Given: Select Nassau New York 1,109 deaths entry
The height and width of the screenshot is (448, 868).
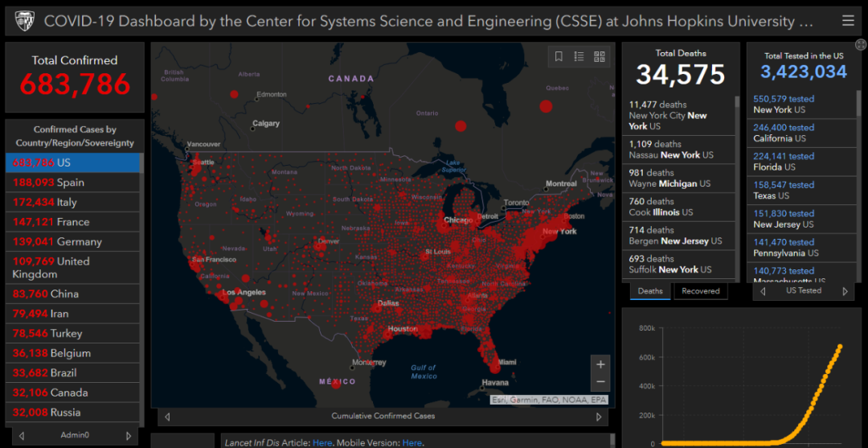Looking at the screenshot, I should (678, 150).
